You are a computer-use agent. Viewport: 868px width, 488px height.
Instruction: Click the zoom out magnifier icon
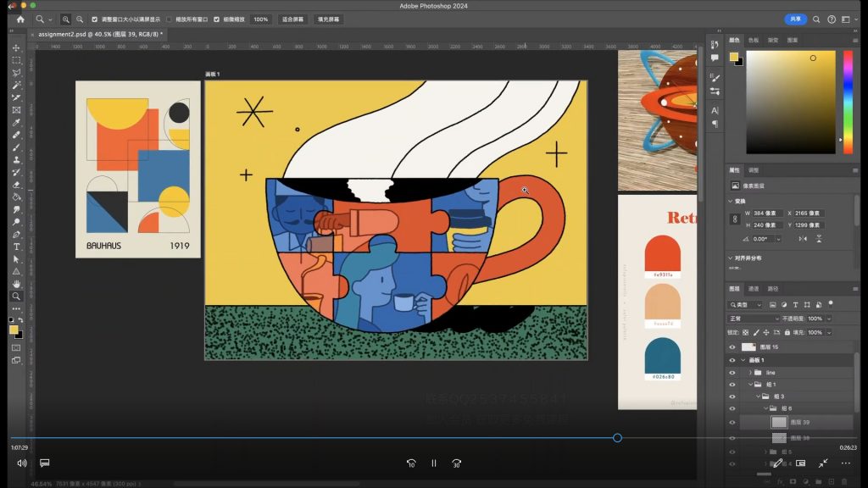(80, 19)
